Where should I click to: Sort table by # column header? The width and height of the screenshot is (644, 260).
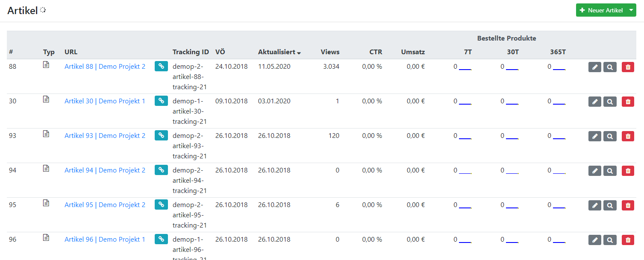(11, 52)
